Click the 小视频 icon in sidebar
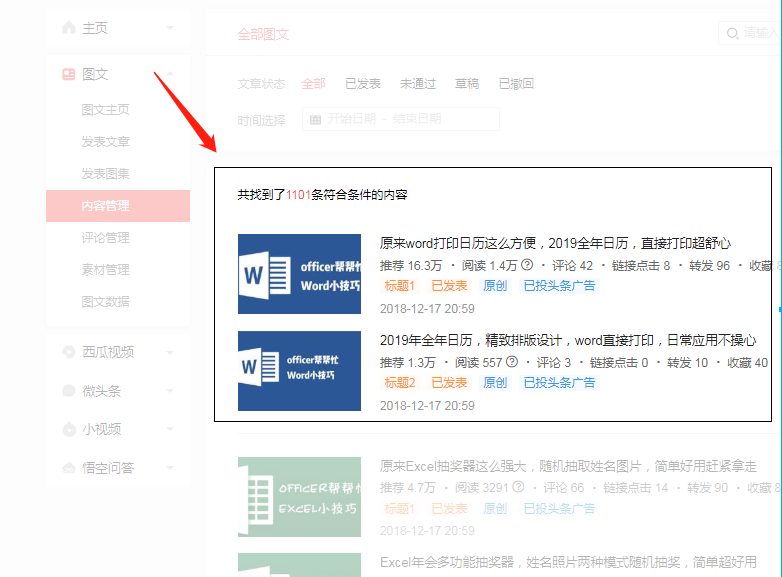Image resolution: width=782 pixels, height=577 pixels. pos(69,429)
